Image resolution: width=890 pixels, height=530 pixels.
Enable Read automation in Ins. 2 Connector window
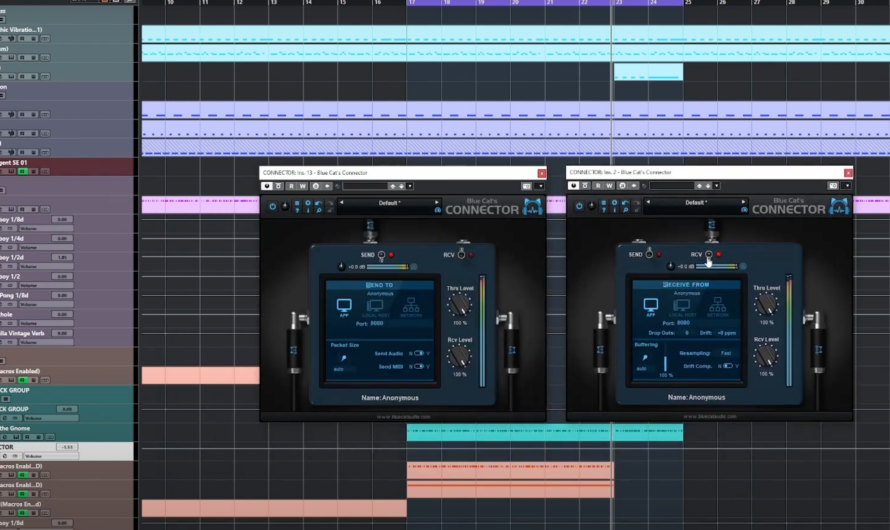pyautogui.click(x=598, y=186)
